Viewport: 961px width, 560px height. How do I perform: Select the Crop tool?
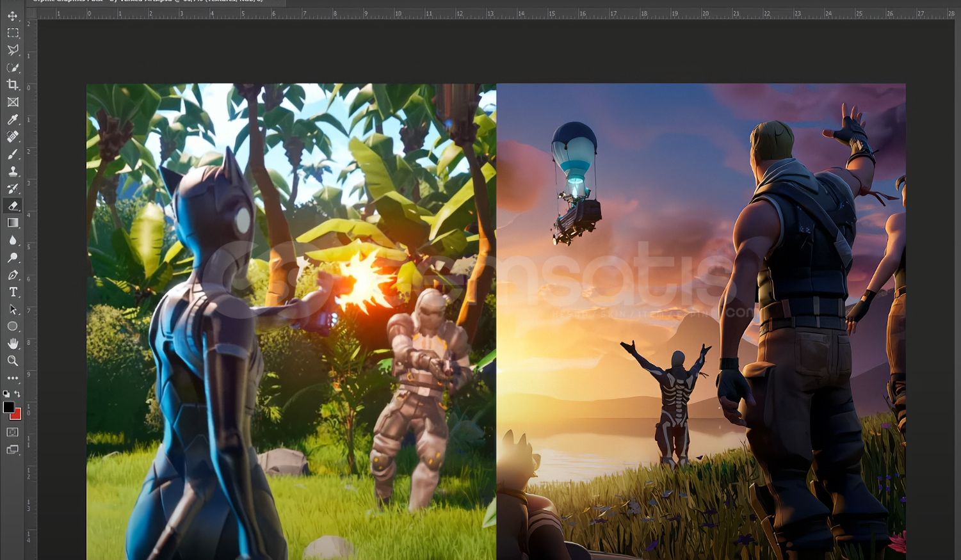pyautogui.click(x=13, y=84)
